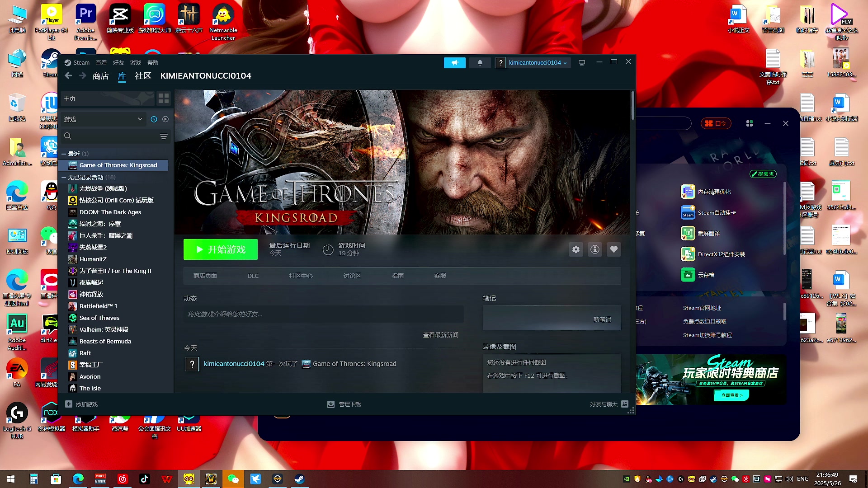Viewport: 868px width, 488px height.
Task: Click the add game plus icon
Action: (69, 404)
